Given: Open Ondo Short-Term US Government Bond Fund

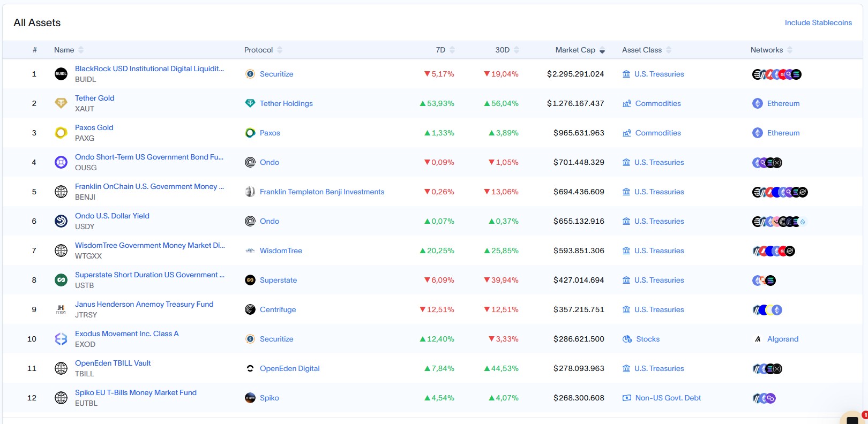Looking at the screenshot, I should (x=149, y=157).
